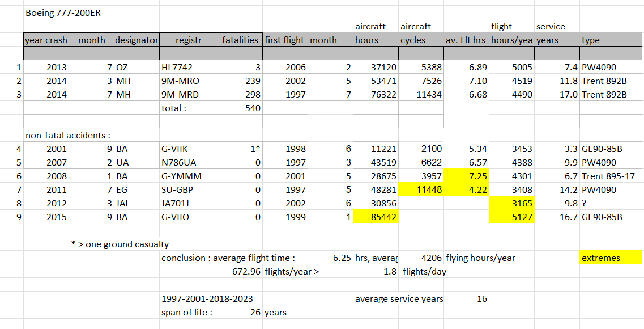
Task: Select aircraft hours cell 76322
Action: pos(376,94)
